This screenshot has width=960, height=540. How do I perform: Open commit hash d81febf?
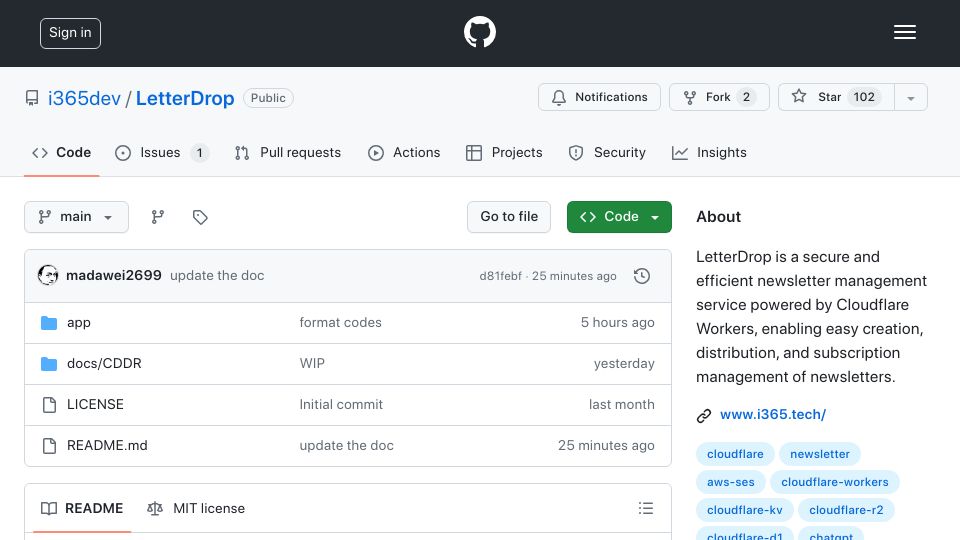pos(500,276)
